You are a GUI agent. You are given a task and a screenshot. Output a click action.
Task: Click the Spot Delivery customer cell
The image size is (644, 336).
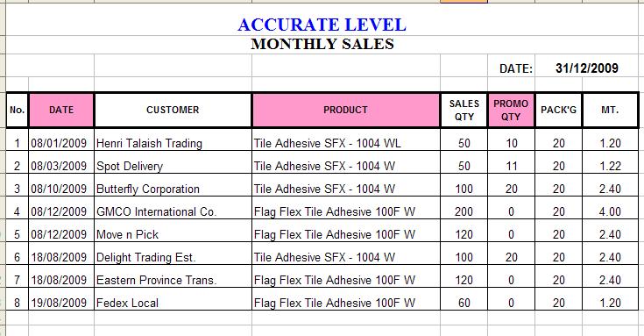(173, 166)
